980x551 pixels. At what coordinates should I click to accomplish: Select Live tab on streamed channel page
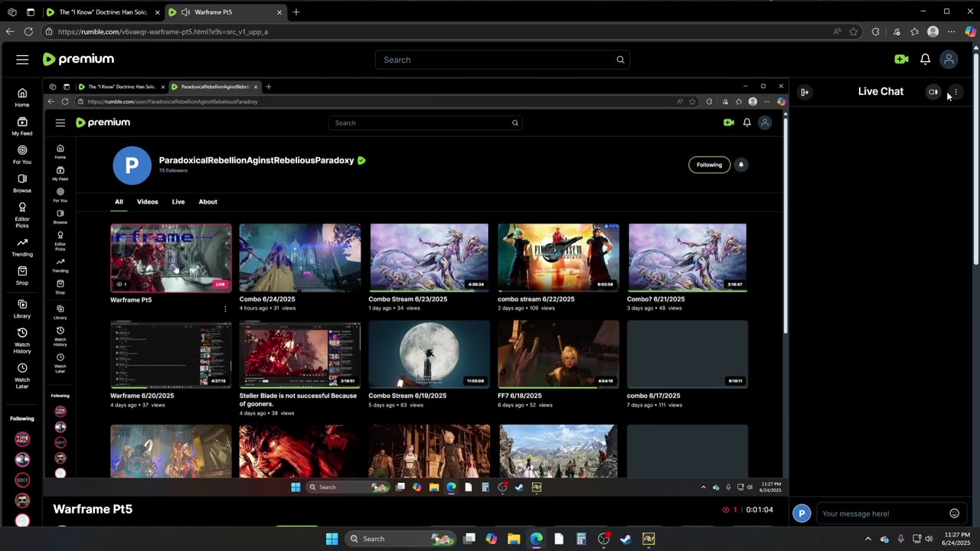178,202
